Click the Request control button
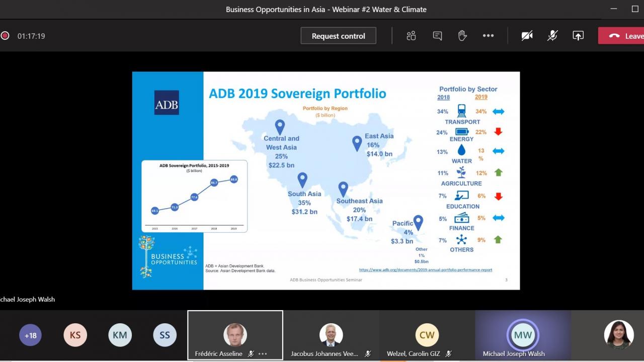 point(338,36)
